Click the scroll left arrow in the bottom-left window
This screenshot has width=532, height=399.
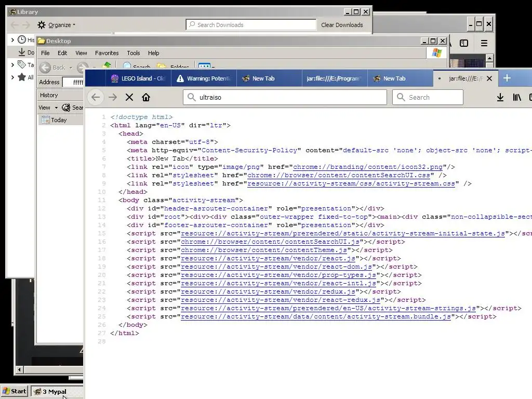[x=19, y=369]
